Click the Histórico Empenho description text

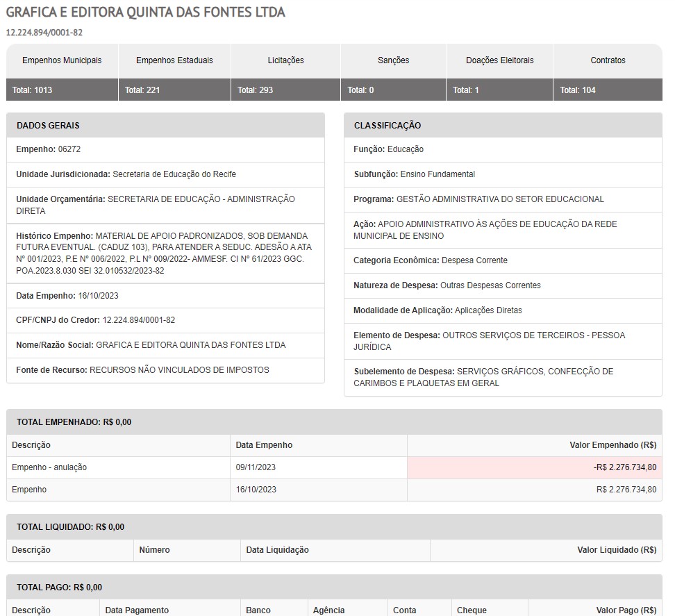click(x=166, y=253)
